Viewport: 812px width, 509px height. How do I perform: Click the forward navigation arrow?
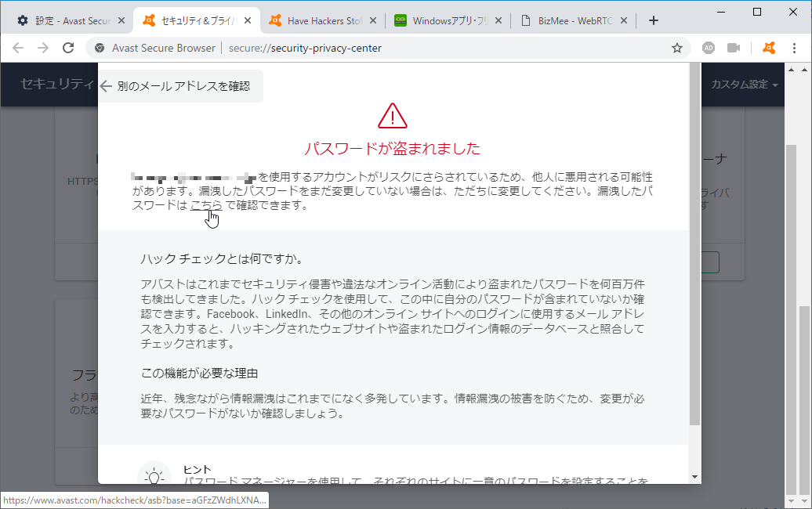(42, 48)
